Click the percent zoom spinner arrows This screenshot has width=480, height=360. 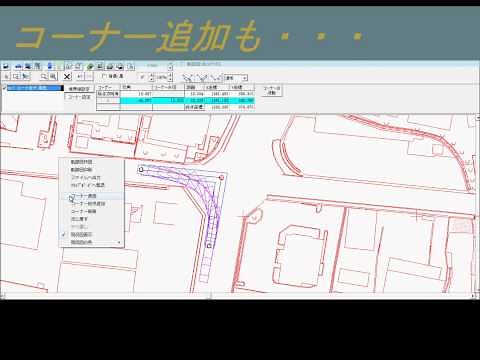pos(170,77)
